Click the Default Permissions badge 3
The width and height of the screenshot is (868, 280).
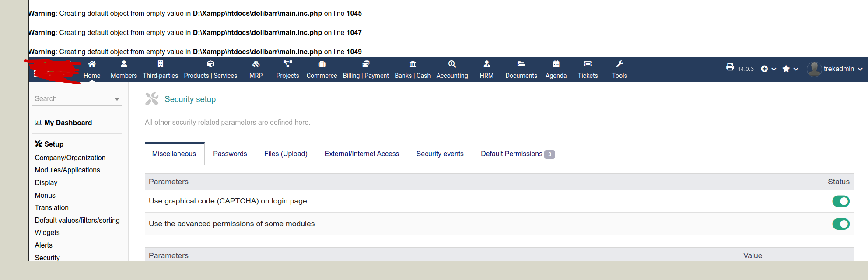(549, 154)
